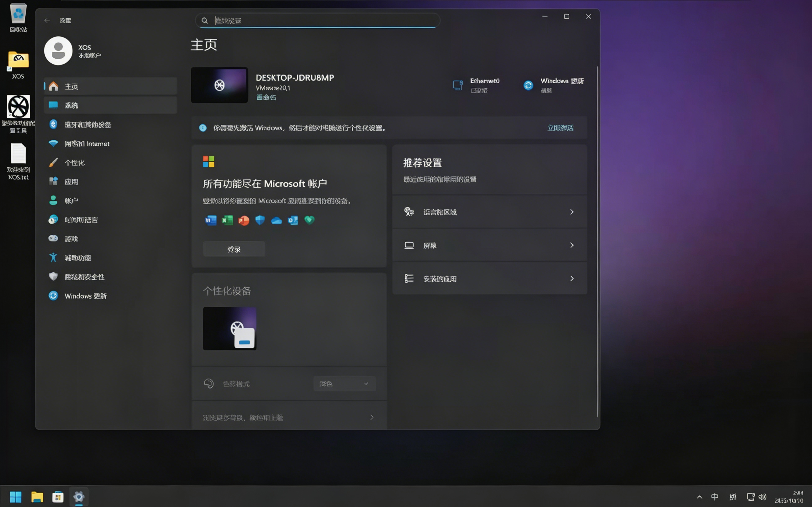
Task: Click the Outlook icon in Microsoft card
Action: tap(293, 220)
